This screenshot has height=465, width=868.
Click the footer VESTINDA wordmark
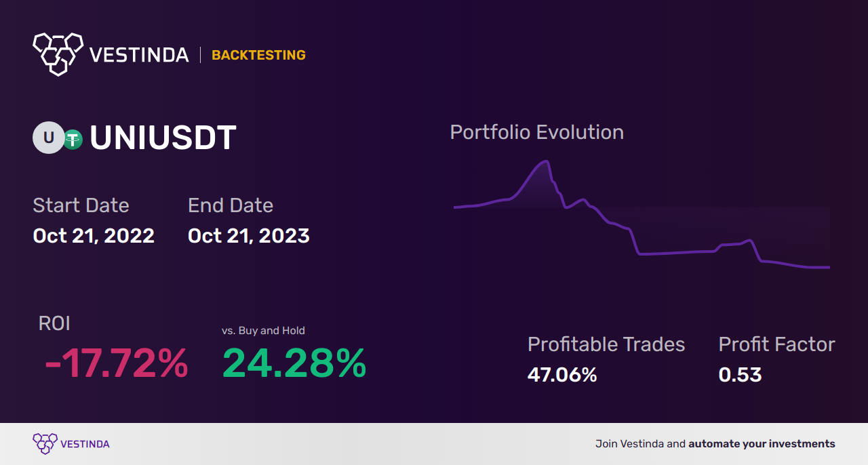tap(85, 444)
